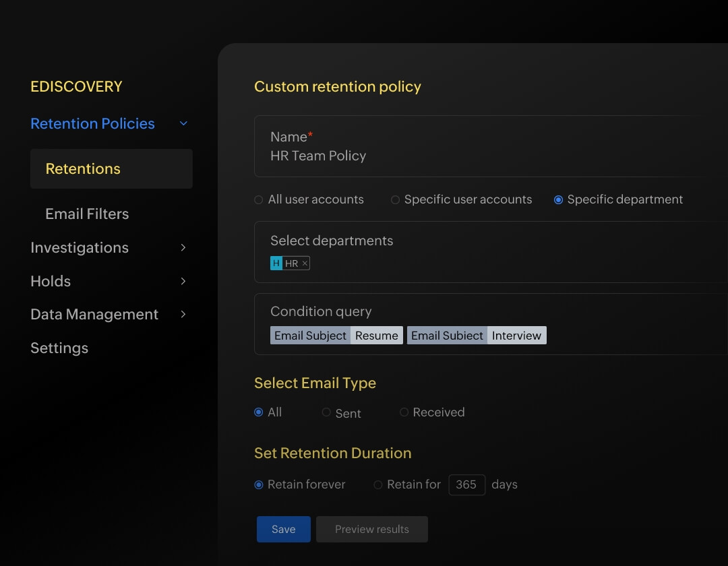Go to Settings in sidebar
The height and width of the screenshot is (566, 728).
click(x=59, y=348)
